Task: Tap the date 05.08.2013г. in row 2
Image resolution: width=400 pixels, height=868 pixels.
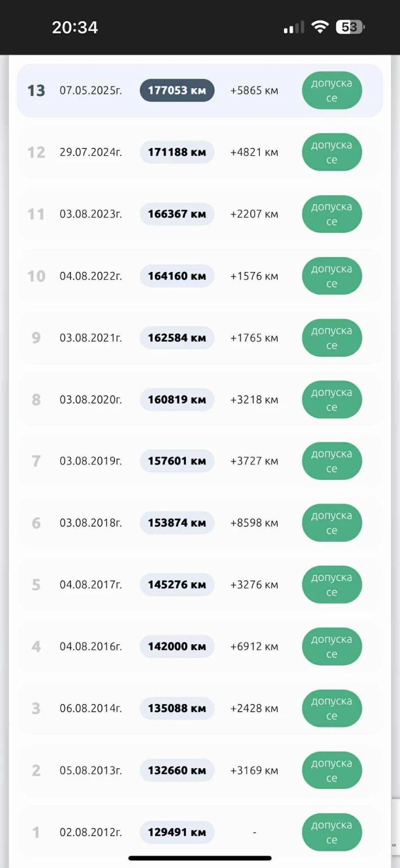Action: (x=91, y=771)
